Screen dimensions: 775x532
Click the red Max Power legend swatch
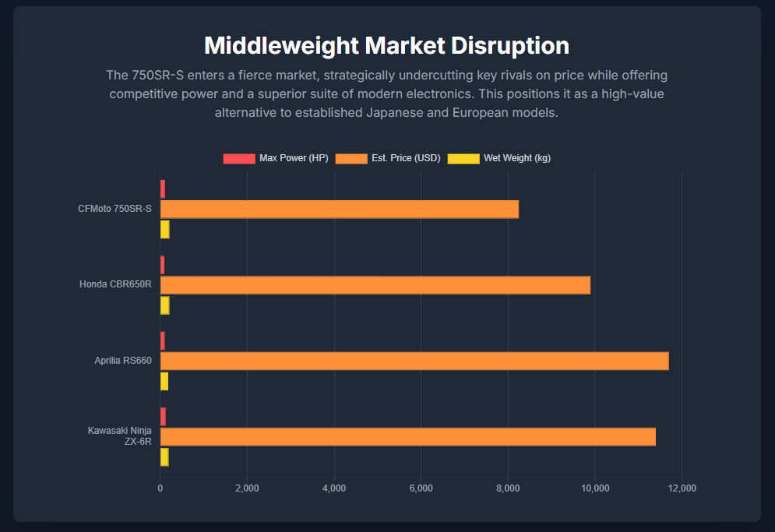(239, 158)
